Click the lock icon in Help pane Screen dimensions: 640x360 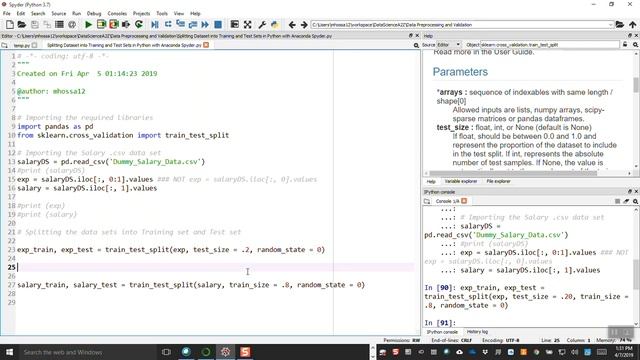coord(625,44)
